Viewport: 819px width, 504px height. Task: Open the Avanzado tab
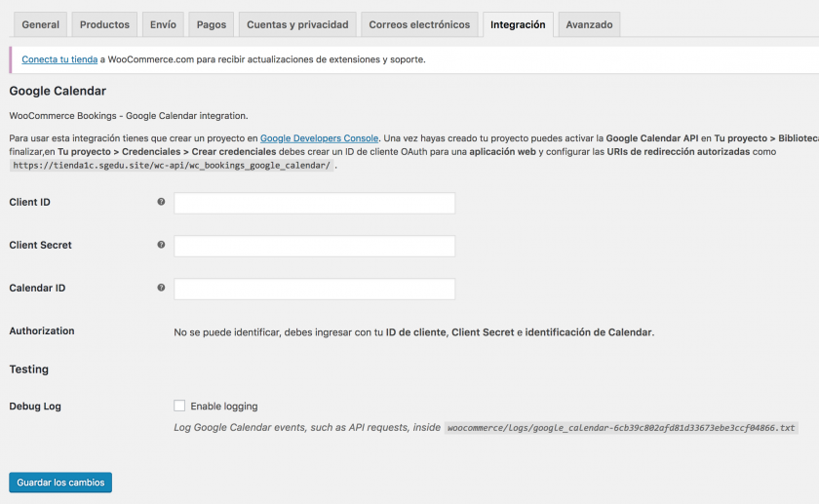point(589,24)
